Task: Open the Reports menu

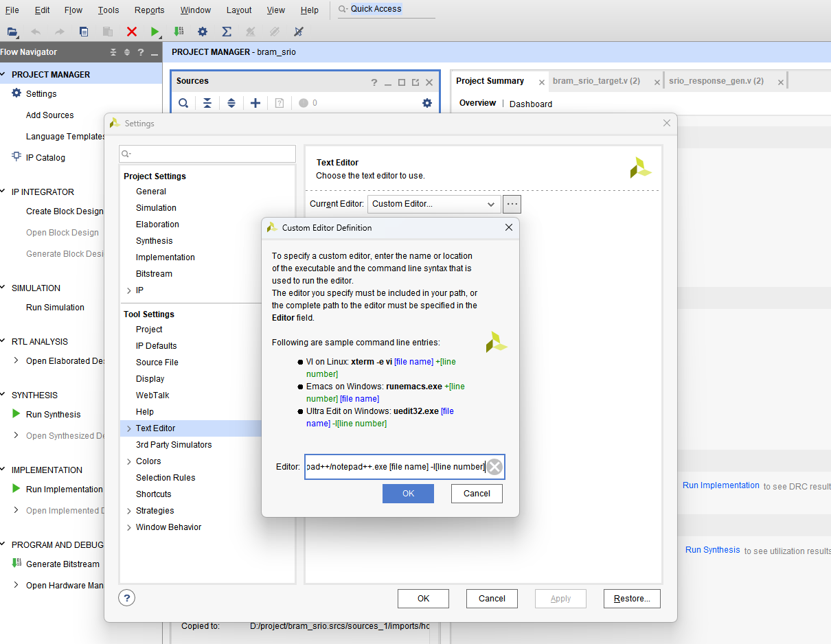Action: (150, 10)
